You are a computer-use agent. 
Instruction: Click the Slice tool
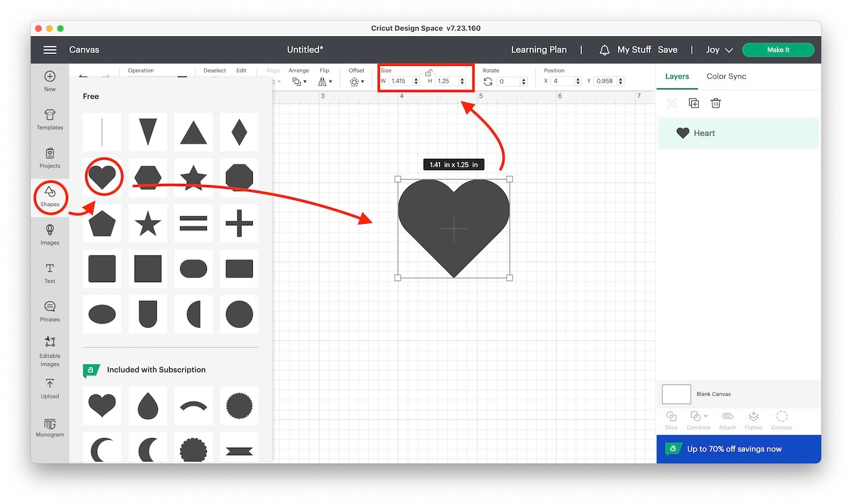click(x=671, y=420)
